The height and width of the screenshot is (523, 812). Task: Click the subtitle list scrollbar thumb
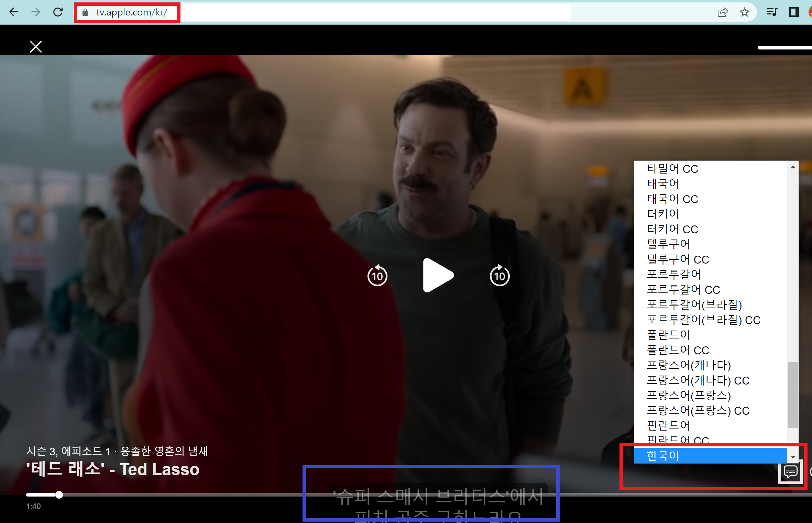coord(792,395)
